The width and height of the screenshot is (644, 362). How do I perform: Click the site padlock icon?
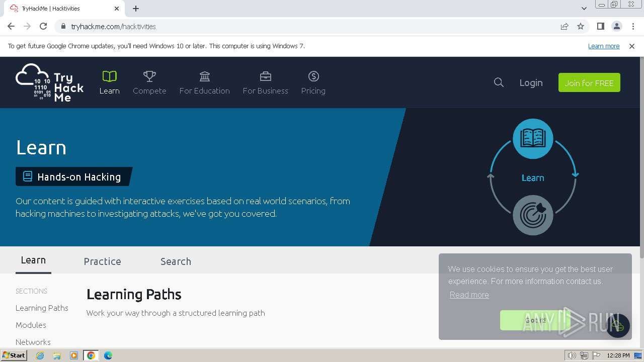[x=63, y=26]
